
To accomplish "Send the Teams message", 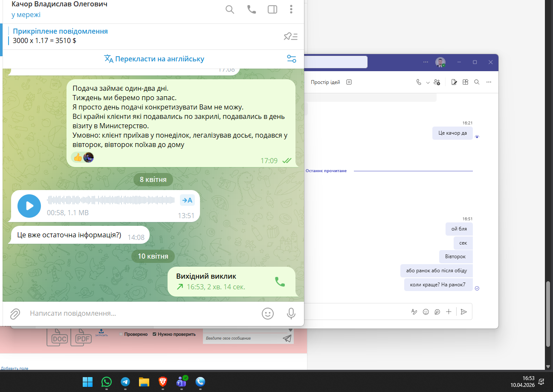I will pos(464,312).
